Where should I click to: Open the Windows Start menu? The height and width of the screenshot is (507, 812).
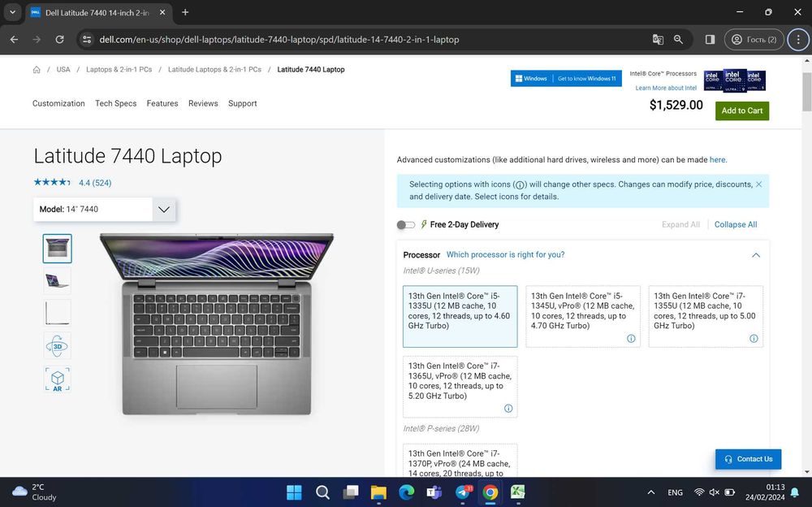click(294, 492)
